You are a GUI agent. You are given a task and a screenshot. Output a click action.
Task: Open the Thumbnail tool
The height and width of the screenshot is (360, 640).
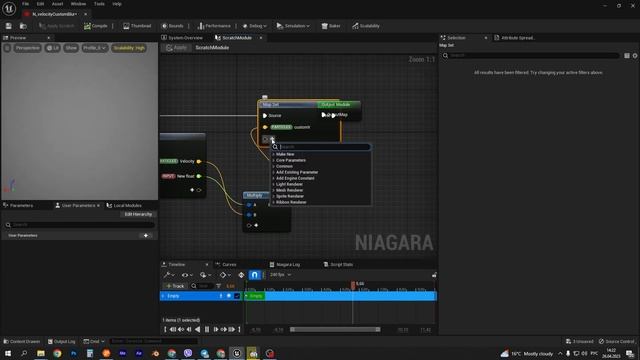pyautogui.click(x=137, y=26)
